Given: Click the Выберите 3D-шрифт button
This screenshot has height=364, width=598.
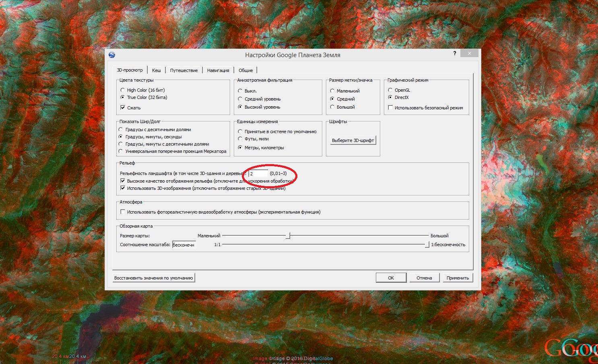Looking at the screenshot, I should coord(353,140).
